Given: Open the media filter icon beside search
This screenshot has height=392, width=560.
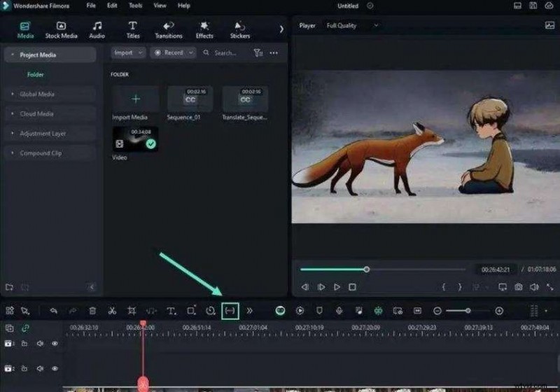Looking at the screenshot, I should point(258,52).
